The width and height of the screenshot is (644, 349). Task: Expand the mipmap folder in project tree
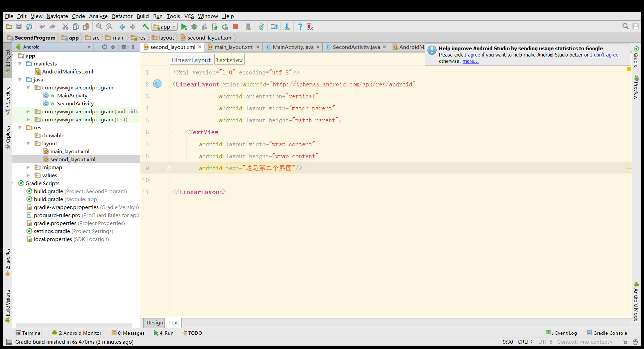28,167
